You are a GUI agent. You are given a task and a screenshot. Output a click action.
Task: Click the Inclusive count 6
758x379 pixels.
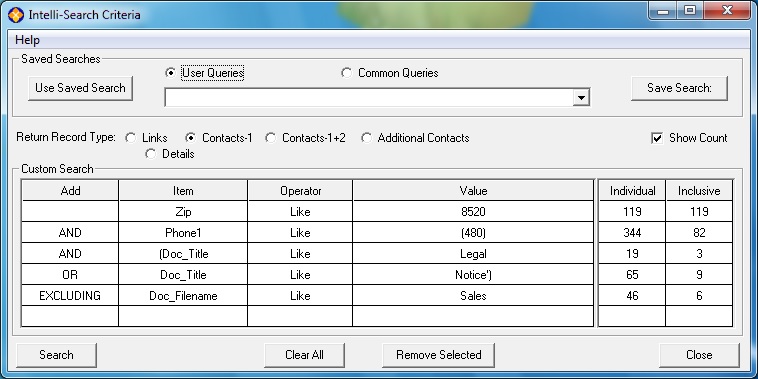point(699,295)
